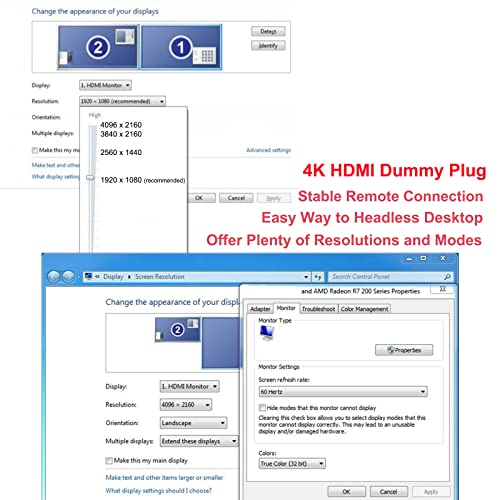The image size is (500, 500).
Task: Click Cancel in the upper display panel
Action: (x=236, y=198)
